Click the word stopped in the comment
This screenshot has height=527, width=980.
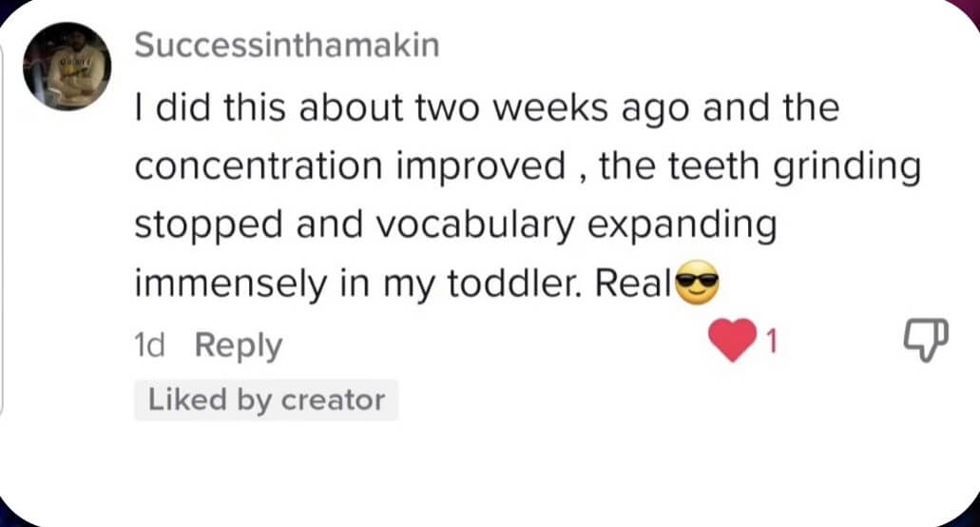[208, 225]
